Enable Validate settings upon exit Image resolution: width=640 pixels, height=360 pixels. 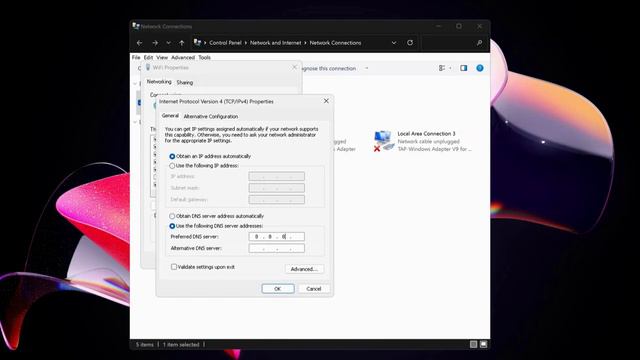pyautogui.click(x=174, y=267)
